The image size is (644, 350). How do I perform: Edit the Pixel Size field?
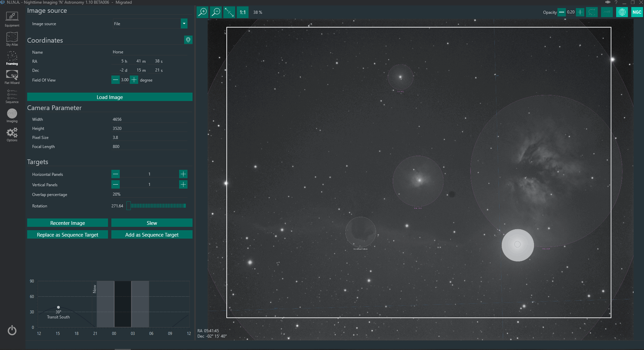[150, 137]
